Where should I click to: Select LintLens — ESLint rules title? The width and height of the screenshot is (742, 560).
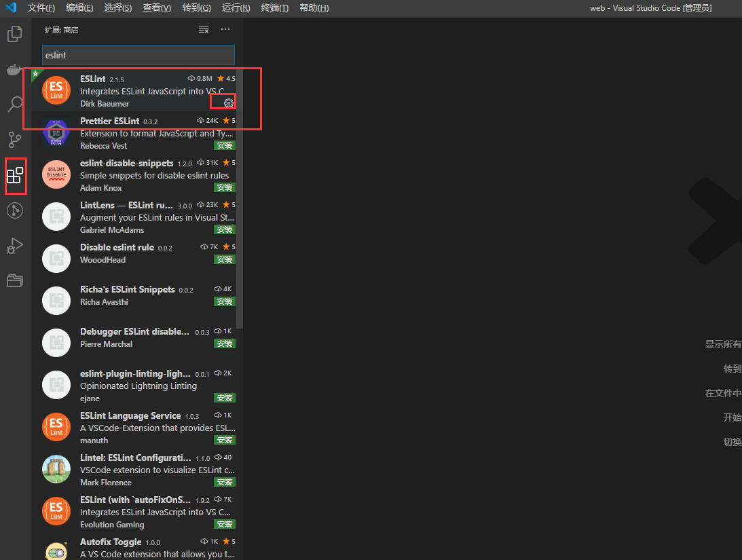tap(126, 205)
